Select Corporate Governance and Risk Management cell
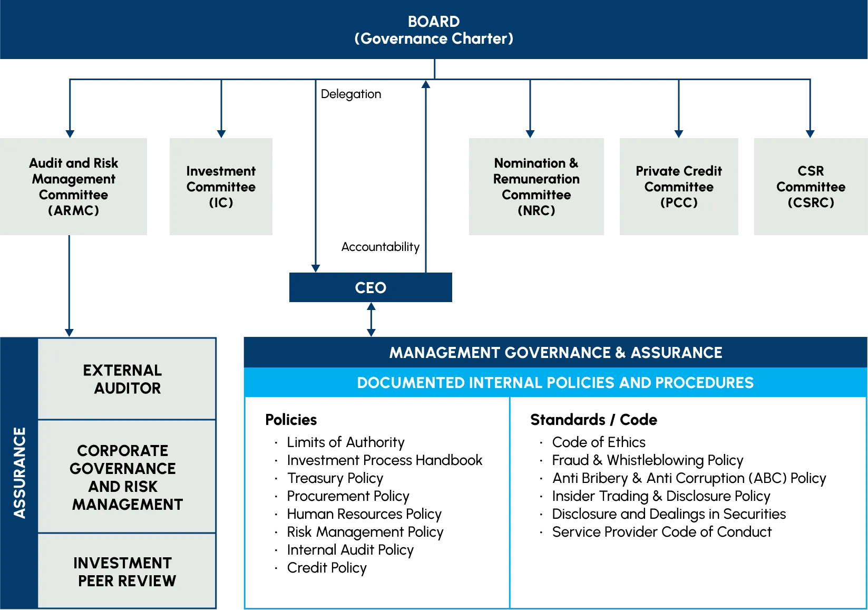 [x=126, y=477]
